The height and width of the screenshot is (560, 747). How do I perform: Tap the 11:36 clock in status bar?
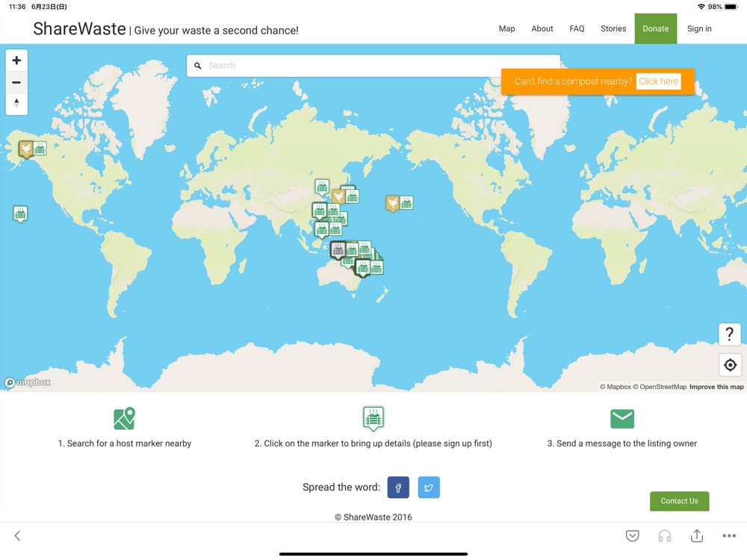point(17,7)
